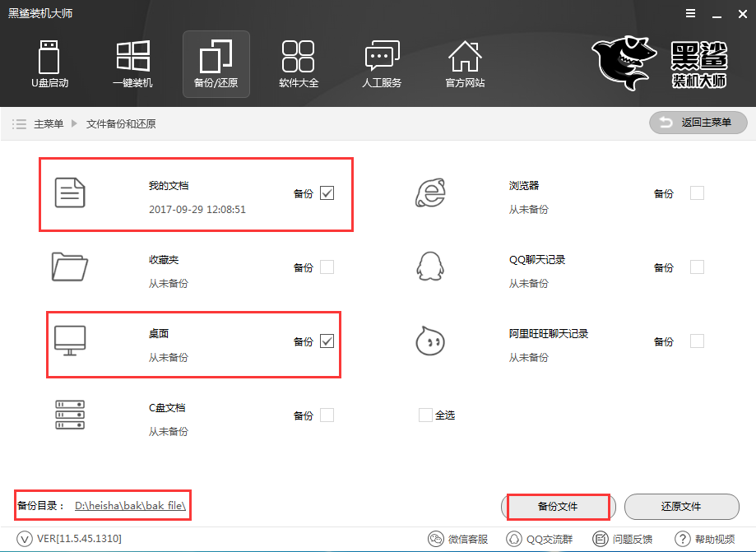Open 问题反馈 feedback icon
Screen dimensions: 756x552
[x=601, y=540]
